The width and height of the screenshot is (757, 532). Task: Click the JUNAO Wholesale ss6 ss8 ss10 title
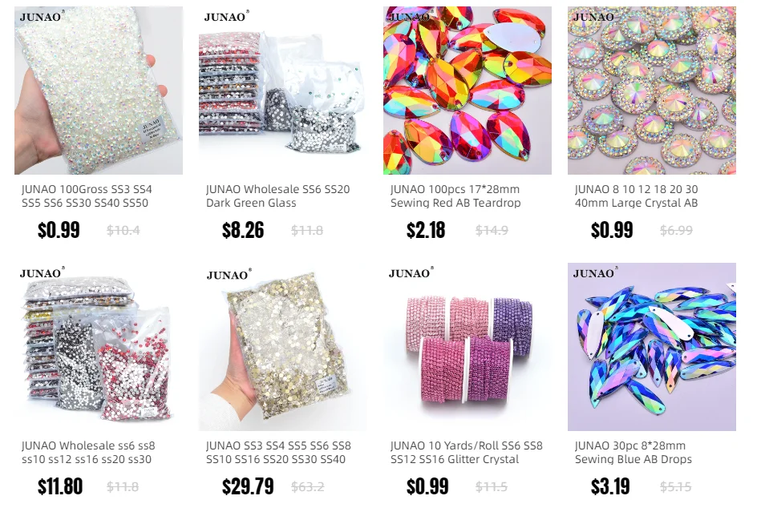click(x=88, y=453)
